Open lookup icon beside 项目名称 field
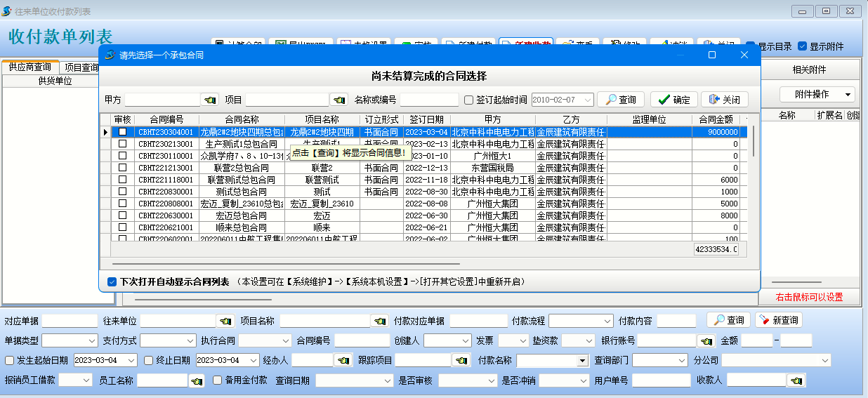Viewport: 868px width, 398px height. pyautogui.click(x=380, y=321)
